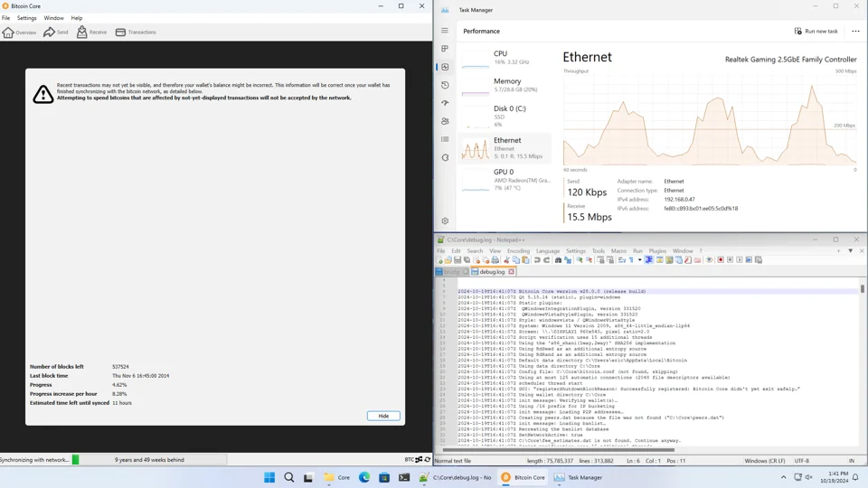This screenshot has width=868, height=488.
Task: Open Function List panel icon in Notepad++
Action: tap(688, 260)
